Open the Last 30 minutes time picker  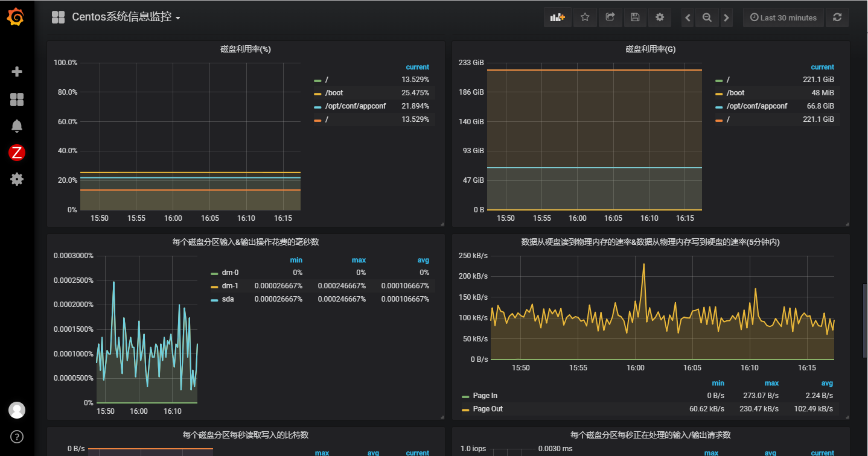point(783,17)
